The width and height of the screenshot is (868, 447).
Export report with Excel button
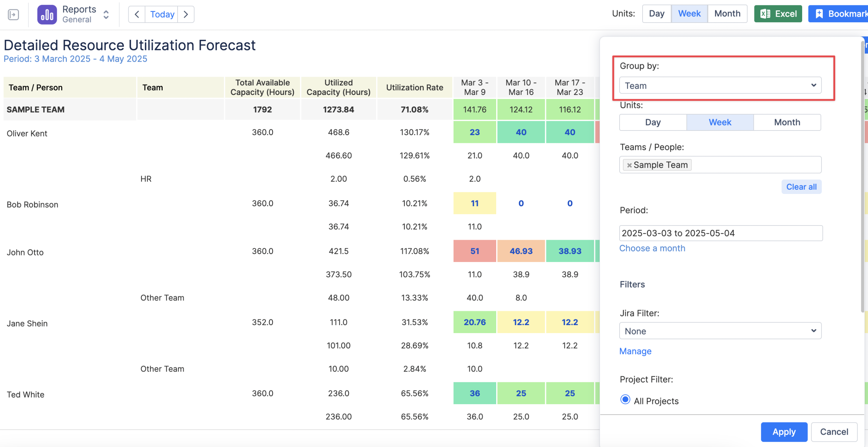tap(778, 14)
